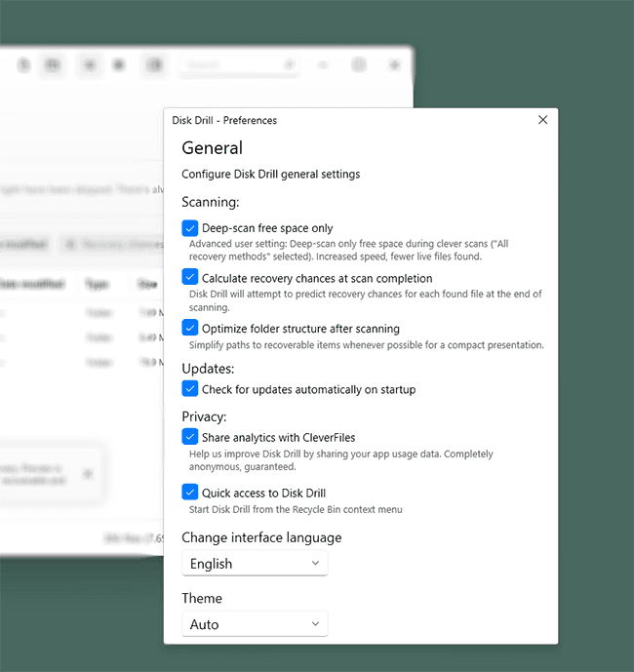The image size is (634, 672).
Task: Click 'Start Disk Drill from the Recycle Bin' description
Action: [296, 509]
